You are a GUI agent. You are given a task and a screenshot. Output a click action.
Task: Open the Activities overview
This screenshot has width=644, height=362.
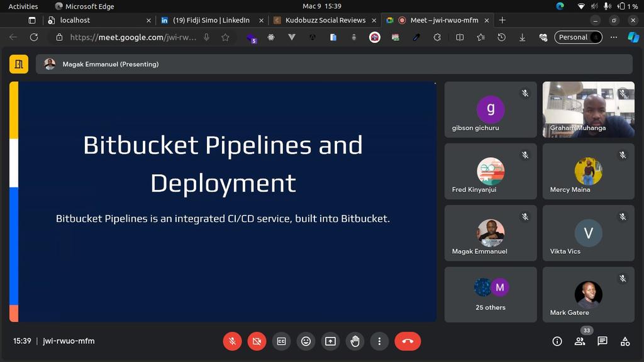pos(23,6)
